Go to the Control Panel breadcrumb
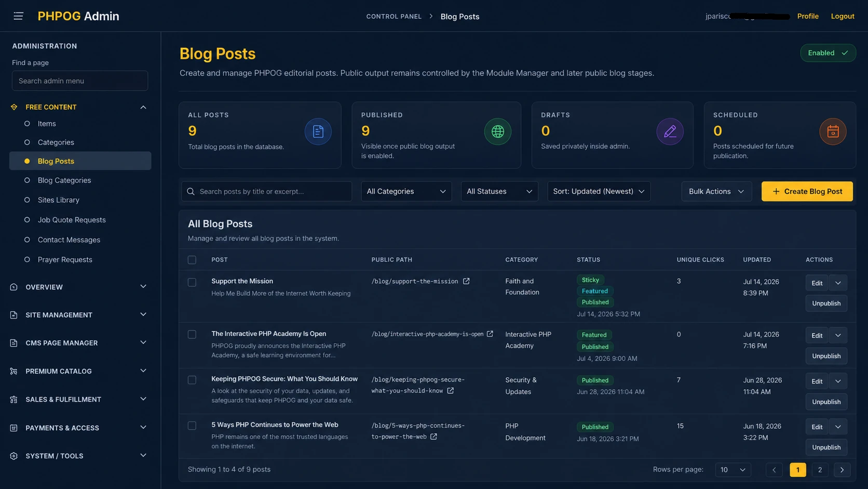This screenshot has width=868, height=489. [394, 16]
